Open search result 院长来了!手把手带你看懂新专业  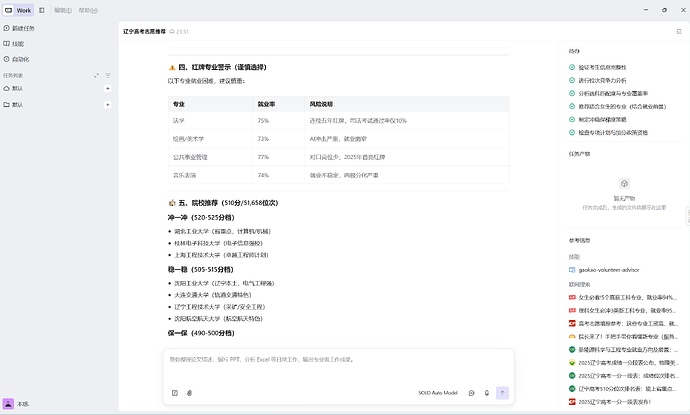point(623,337)
